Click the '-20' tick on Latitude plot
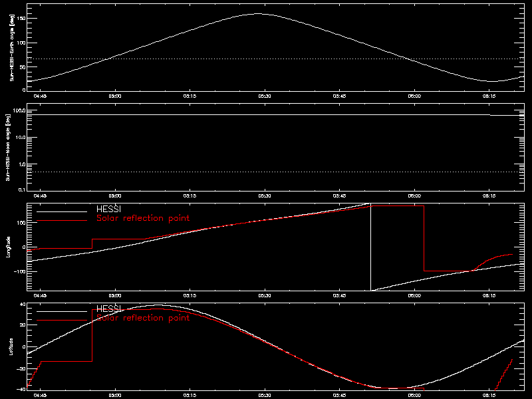The image size is (532, 399). tap(21, 368)
